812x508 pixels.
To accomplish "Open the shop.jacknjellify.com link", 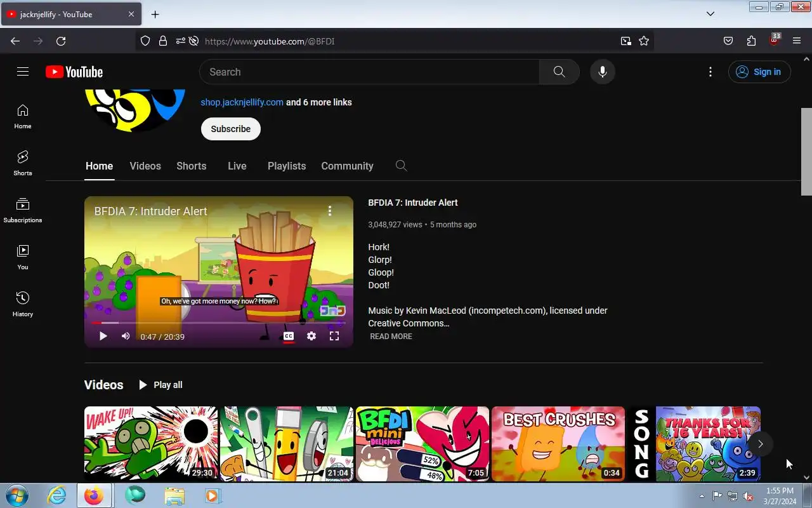I will [x=242, y=102].
